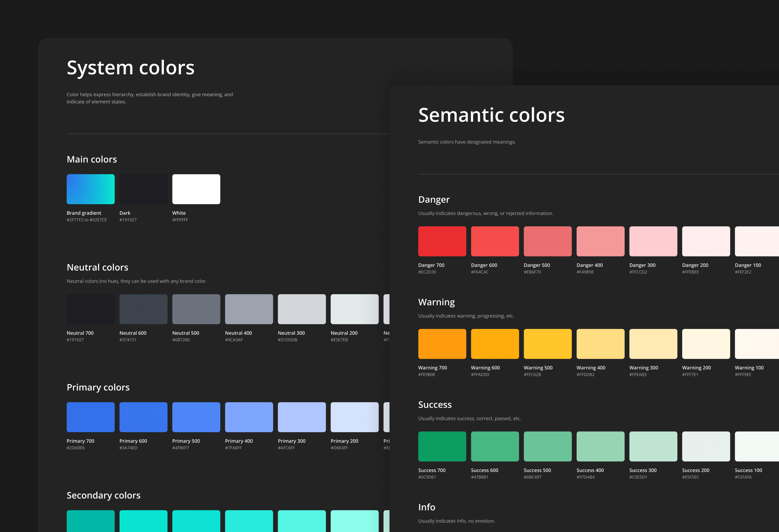Click the System colors title
This screenshot has width=779, height=532.
click(130, 68)
